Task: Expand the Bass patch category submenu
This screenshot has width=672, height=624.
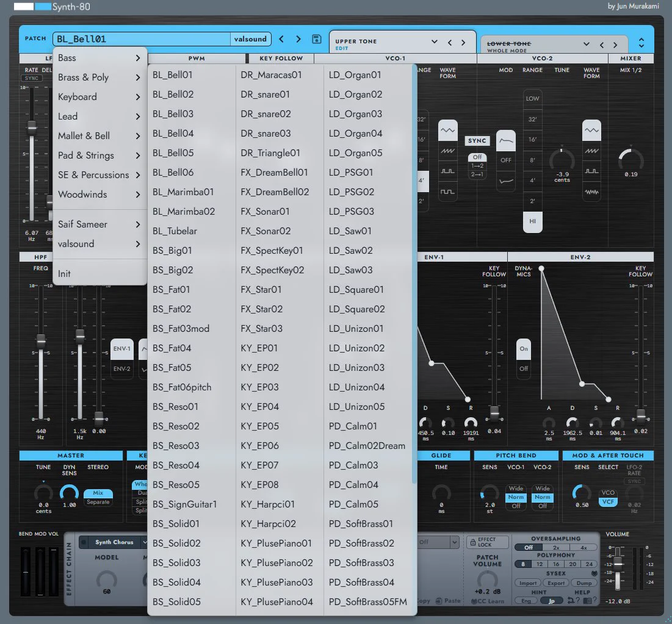Action: 99,58
